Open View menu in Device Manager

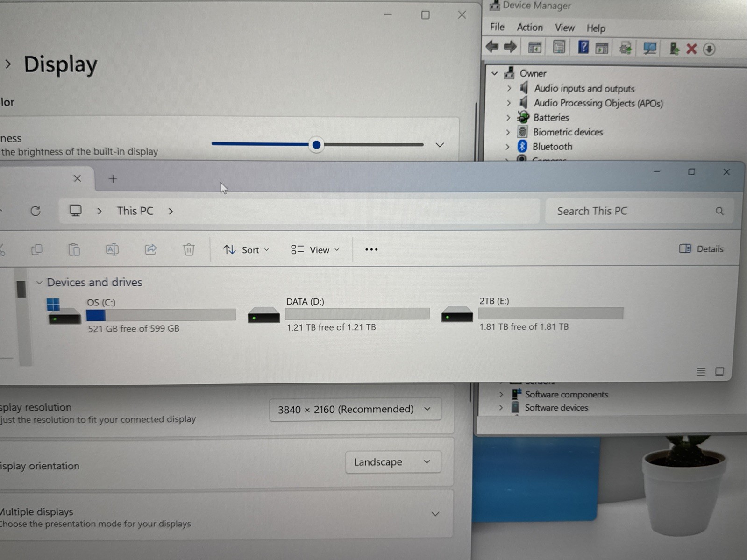[565, 28]
